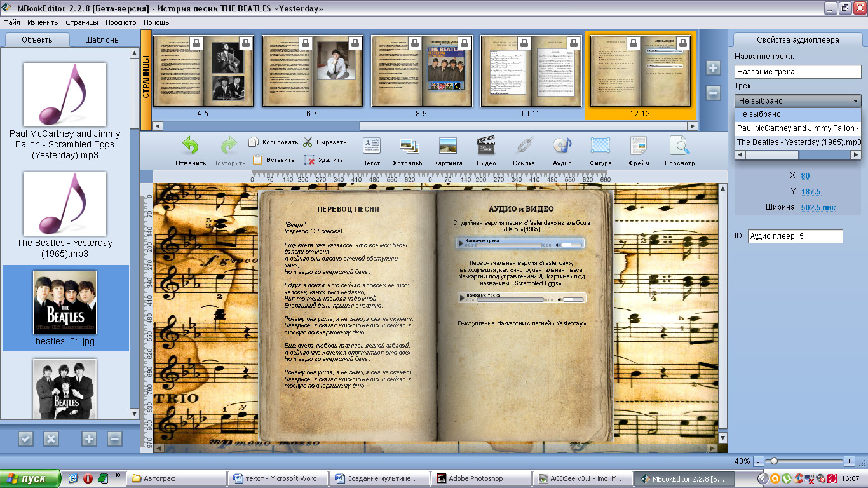
Task: Click the checkmark button under objects list
Action: (x=25, y=438)
